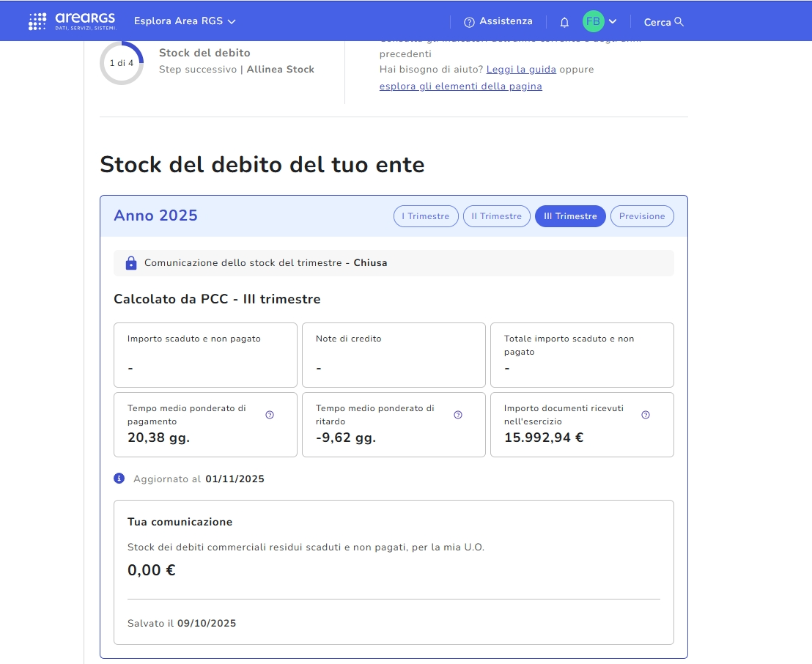The height and width of the screenshot is (664, 812).
Task: Expand the user account chevron
Action: click(x=613, y=21)
